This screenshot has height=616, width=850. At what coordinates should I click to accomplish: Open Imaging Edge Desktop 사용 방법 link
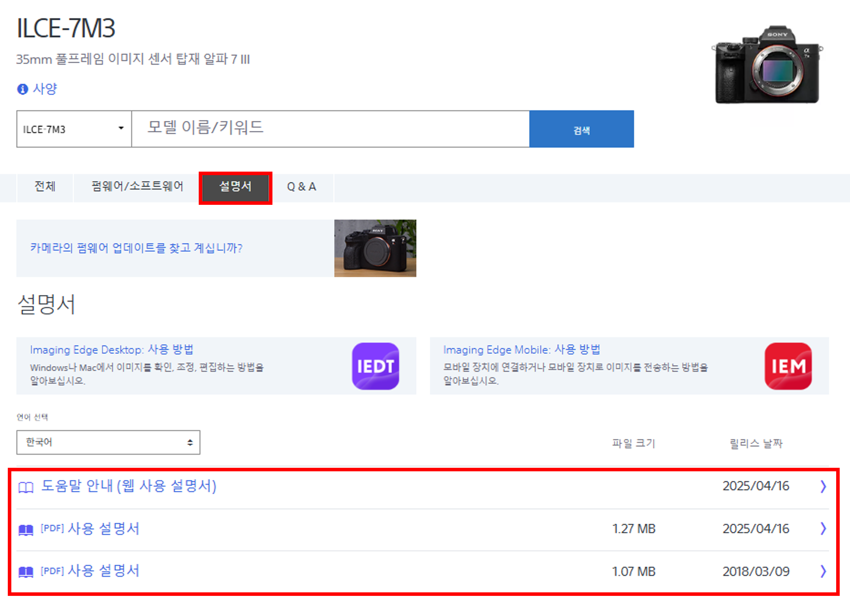(x=112, y=350)
